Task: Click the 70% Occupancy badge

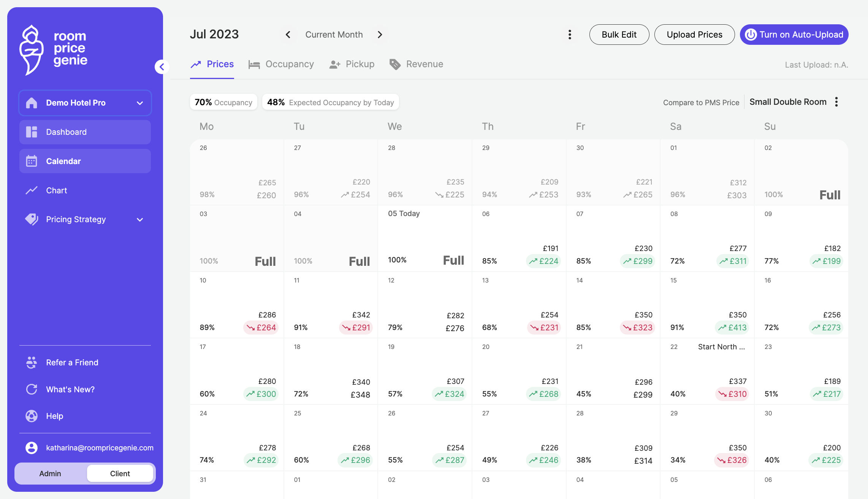Action: click(x=223, y=102)
